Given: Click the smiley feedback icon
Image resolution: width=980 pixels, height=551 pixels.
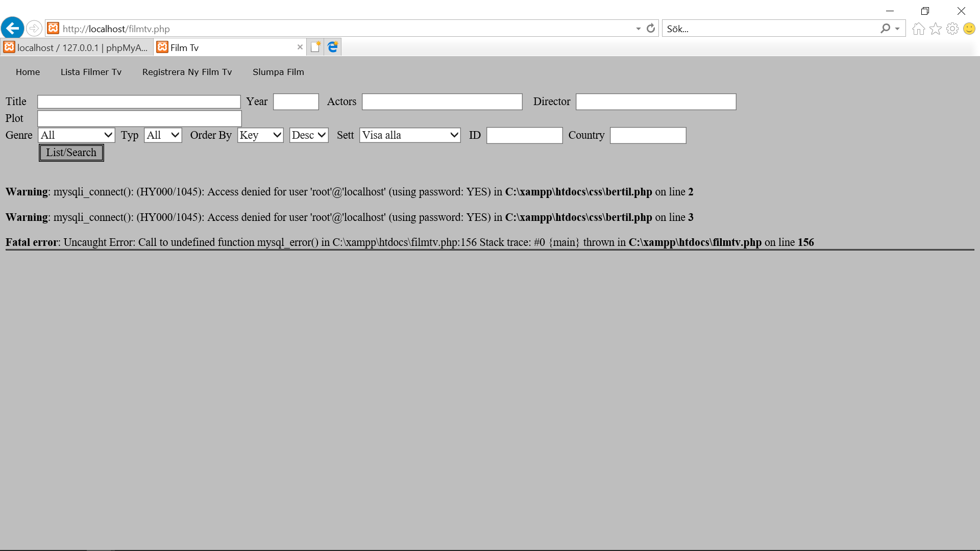Looking at the screenshot, I should tap(969, 29).
